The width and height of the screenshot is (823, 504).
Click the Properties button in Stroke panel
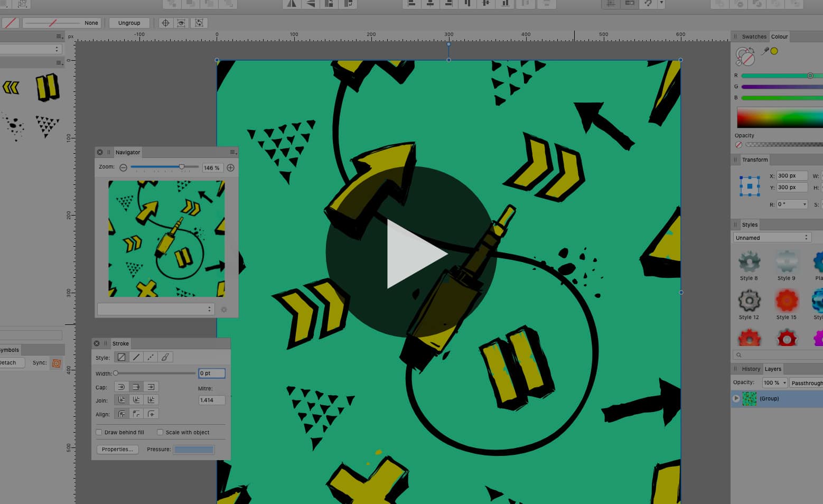(117, 449)
